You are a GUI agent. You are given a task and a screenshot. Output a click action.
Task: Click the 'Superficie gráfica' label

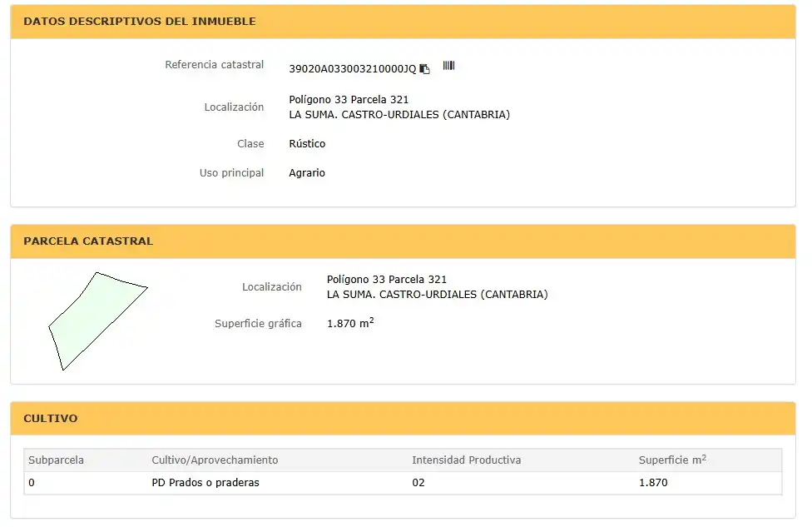(x=258, y=323)
